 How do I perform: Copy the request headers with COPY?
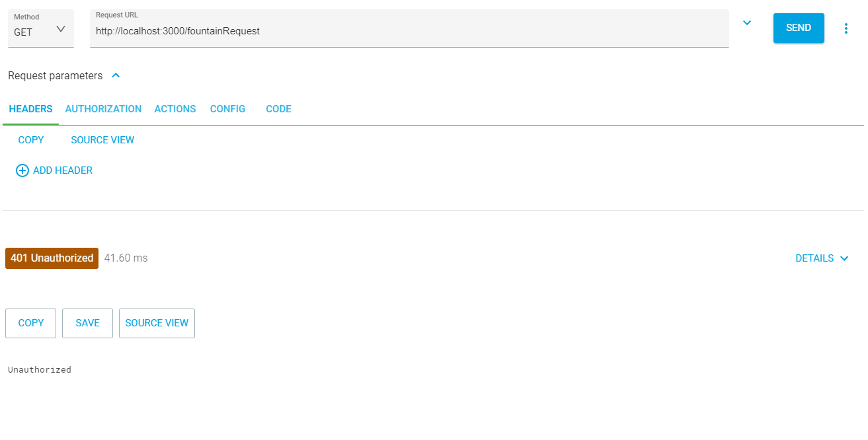pyautogui.click(x=31, y=140)
